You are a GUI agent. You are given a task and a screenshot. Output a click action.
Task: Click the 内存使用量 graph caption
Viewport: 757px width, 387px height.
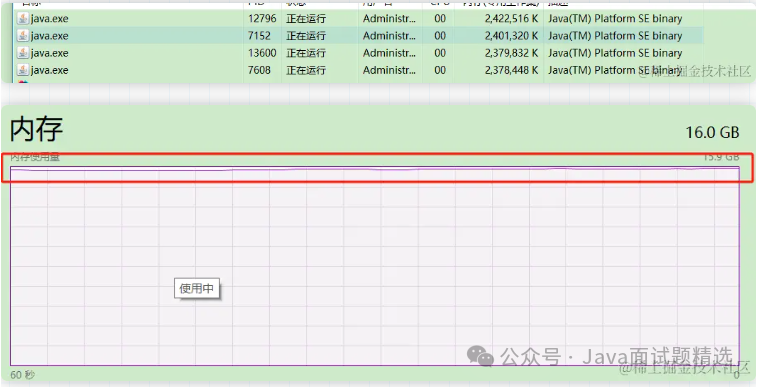[x=35, y=157]
